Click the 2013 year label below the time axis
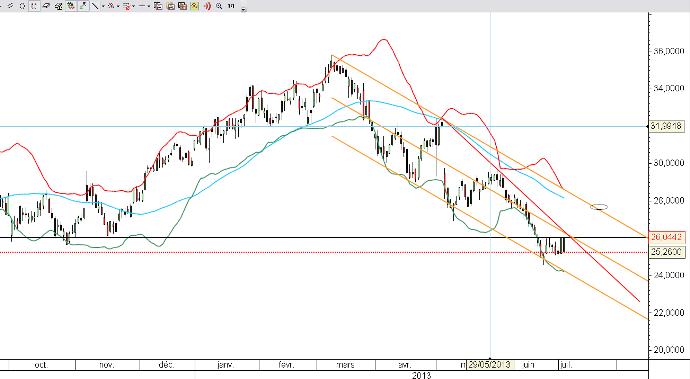This screenshot has width=690, height=379. (x=421, y=375)
